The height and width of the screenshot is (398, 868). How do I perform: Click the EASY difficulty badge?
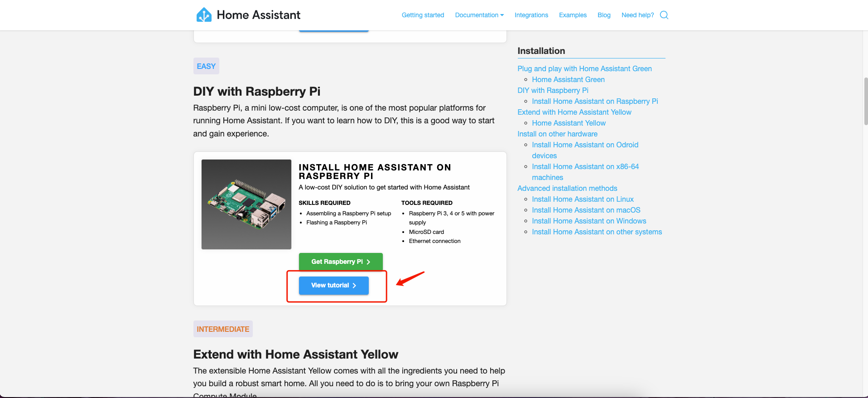coord(206,66)
